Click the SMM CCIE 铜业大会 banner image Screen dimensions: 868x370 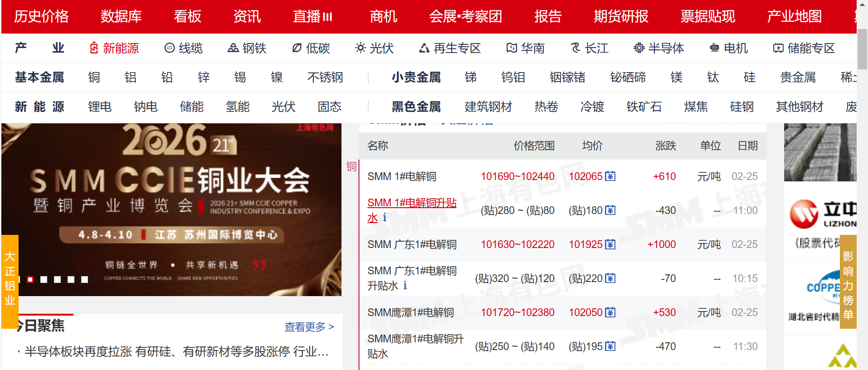pos(171,200)
